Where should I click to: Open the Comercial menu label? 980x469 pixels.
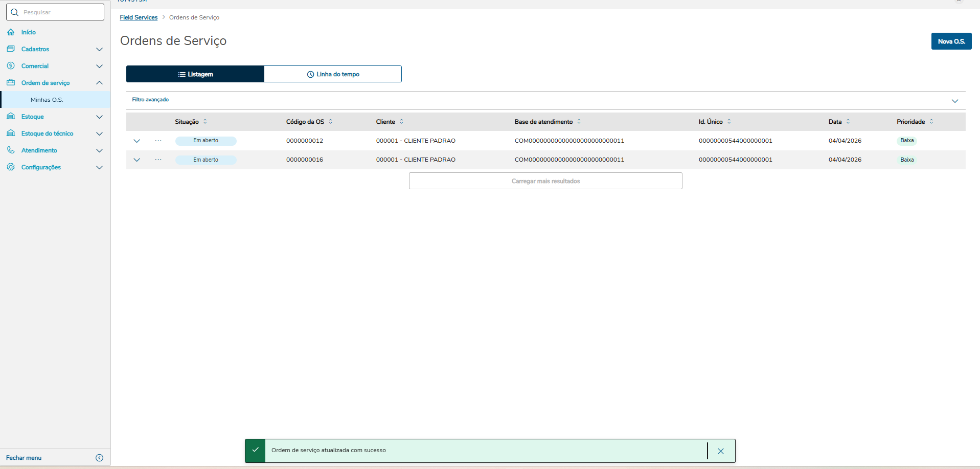(35, 66)
